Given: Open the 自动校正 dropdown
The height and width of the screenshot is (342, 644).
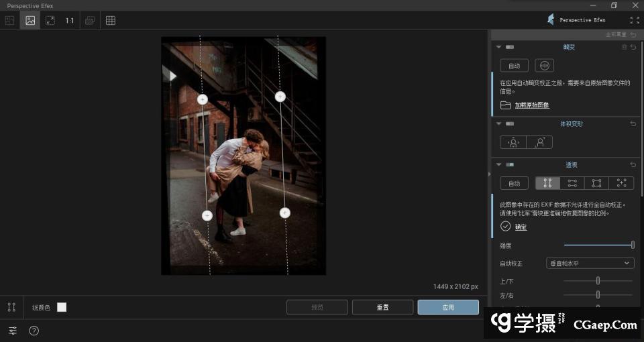Looking at the screenshot, I should coord(590,264).
